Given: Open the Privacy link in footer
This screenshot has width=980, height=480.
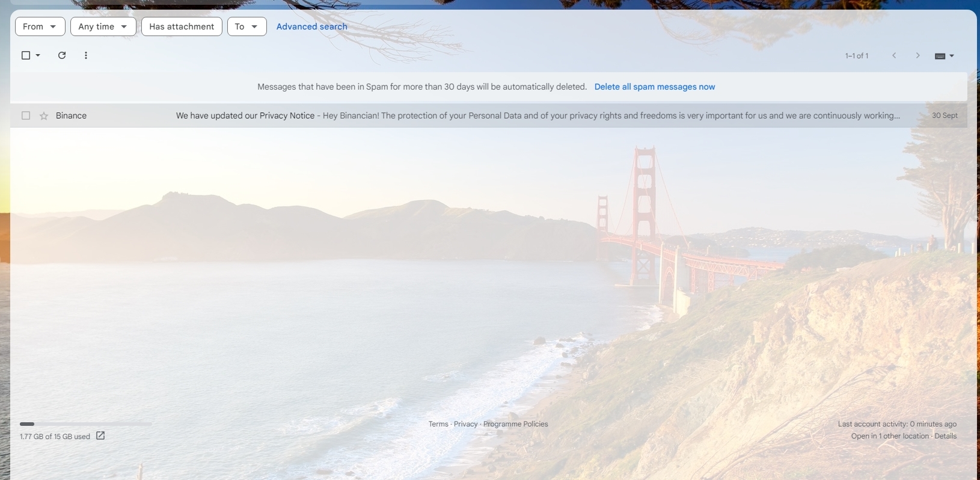Looking at the screenshot, I should coord(465,424).
